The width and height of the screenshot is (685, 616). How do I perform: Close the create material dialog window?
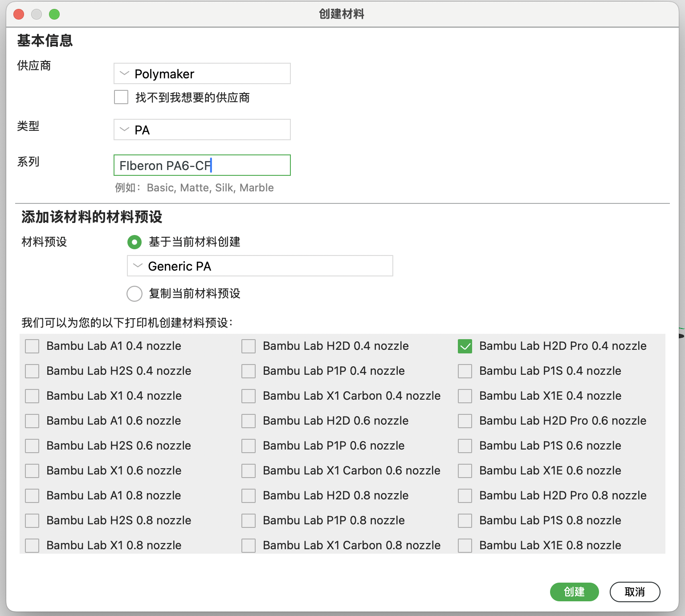point(19,14)
